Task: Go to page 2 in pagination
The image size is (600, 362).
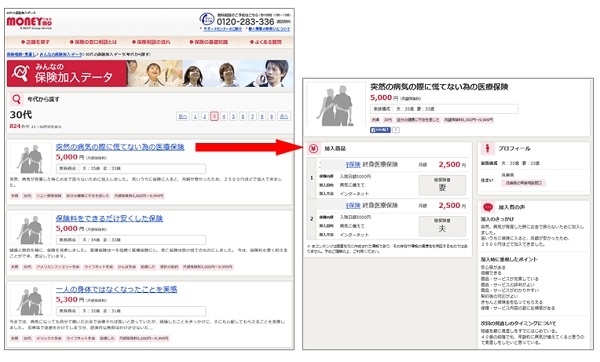Action: click(205, 116)
